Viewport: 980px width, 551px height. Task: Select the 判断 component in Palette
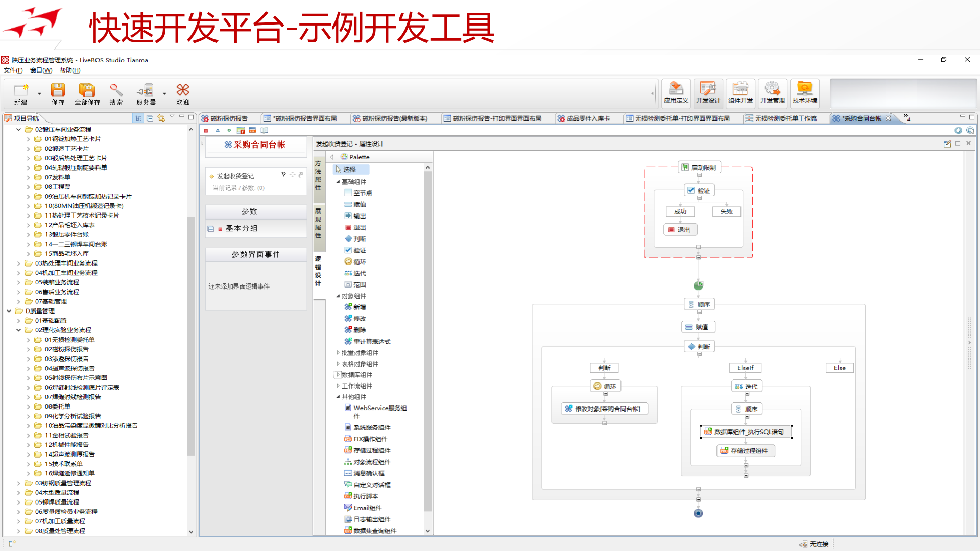(357, 238)
